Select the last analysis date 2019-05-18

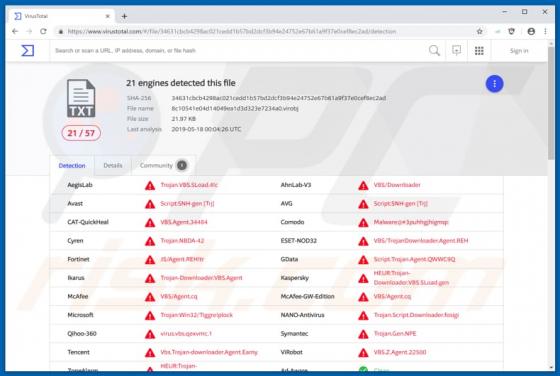206,129
